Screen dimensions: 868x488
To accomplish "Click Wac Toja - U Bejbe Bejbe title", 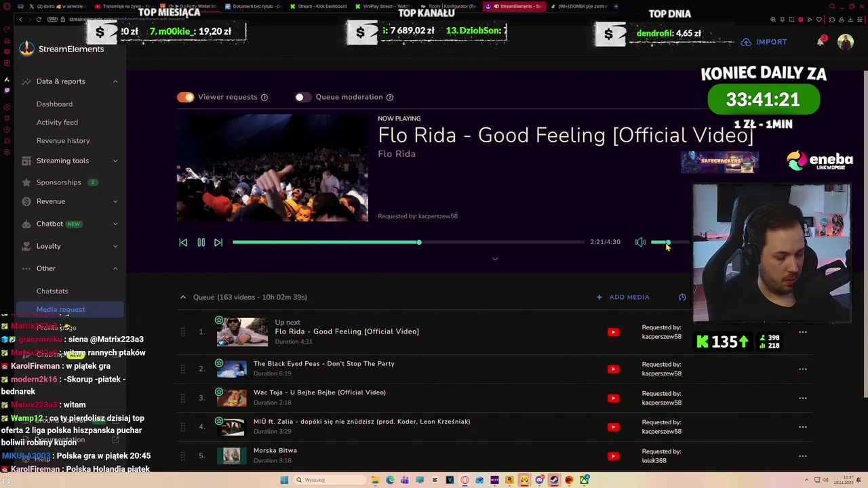I will tap(319, 392).
